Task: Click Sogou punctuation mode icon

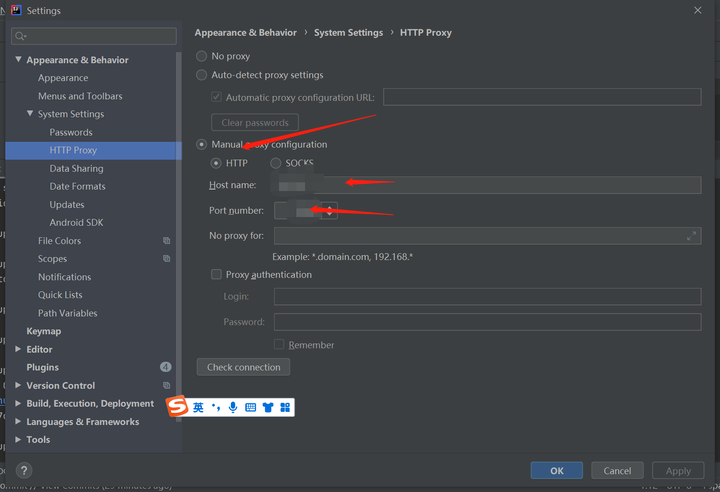Action: [x=216, y=407]
